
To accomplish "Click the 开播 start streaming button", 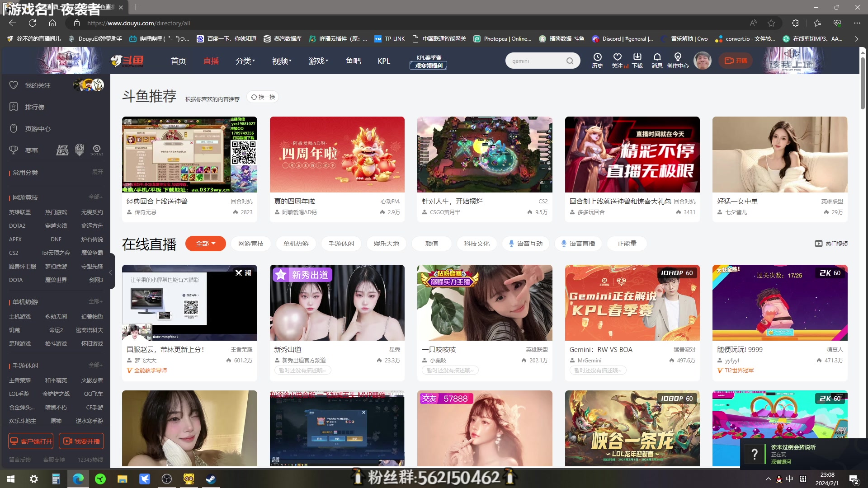I will pyautogui.click(x=736, y=61).
